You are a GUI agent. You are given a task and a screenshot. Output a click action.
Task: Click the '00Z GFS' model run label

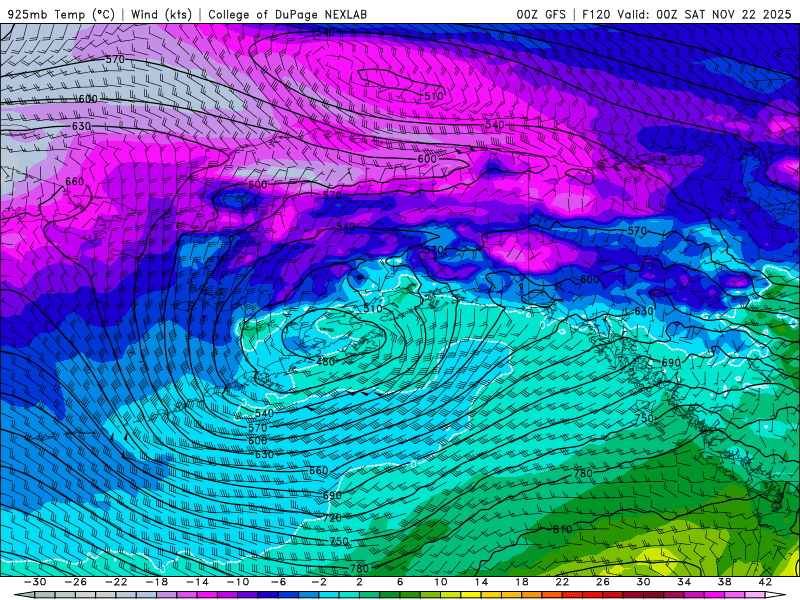coord(541,14)
